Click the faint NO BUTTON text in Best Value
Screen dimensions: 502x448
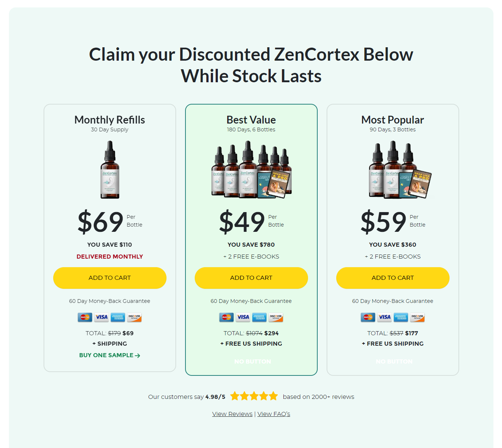pos(252,362)
